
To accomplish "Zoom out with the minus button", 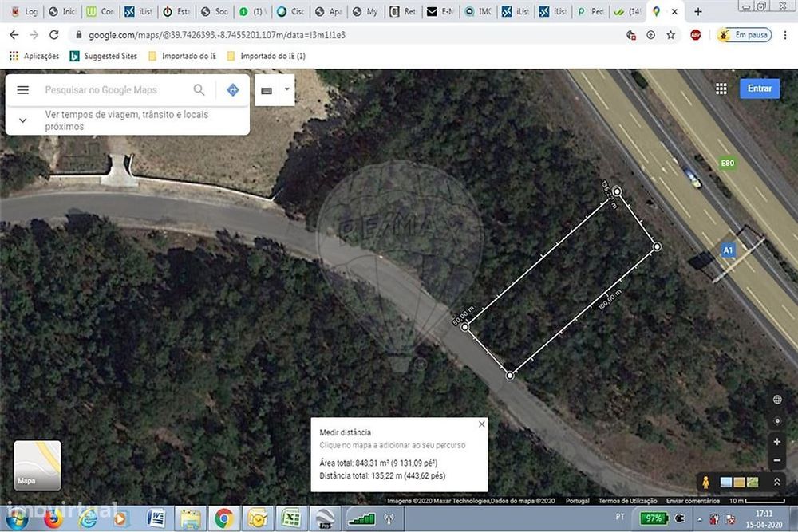I will point(777,460).
